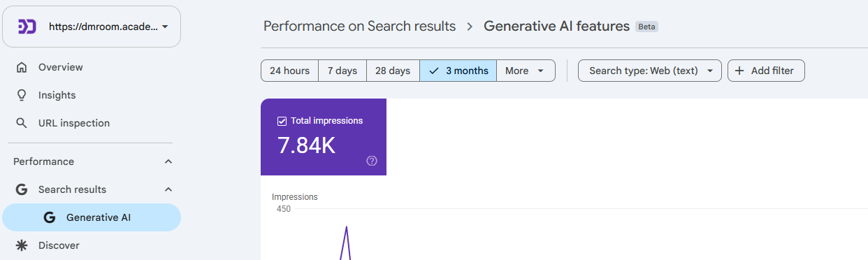Select the 28 days date range

pos(393,71)
